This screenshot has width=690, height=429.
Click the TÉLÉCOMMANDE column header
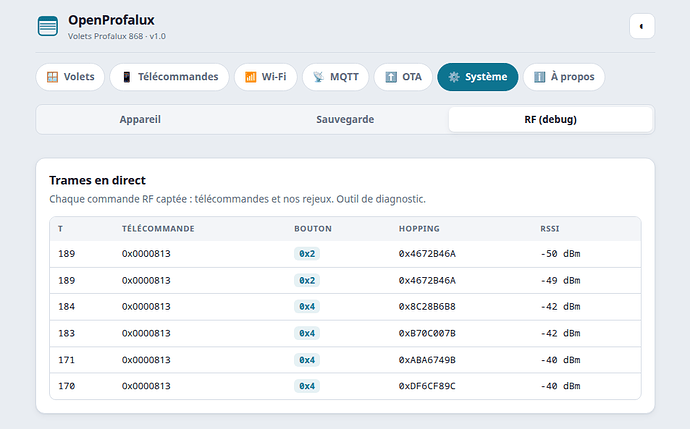[x=158, y=229]
